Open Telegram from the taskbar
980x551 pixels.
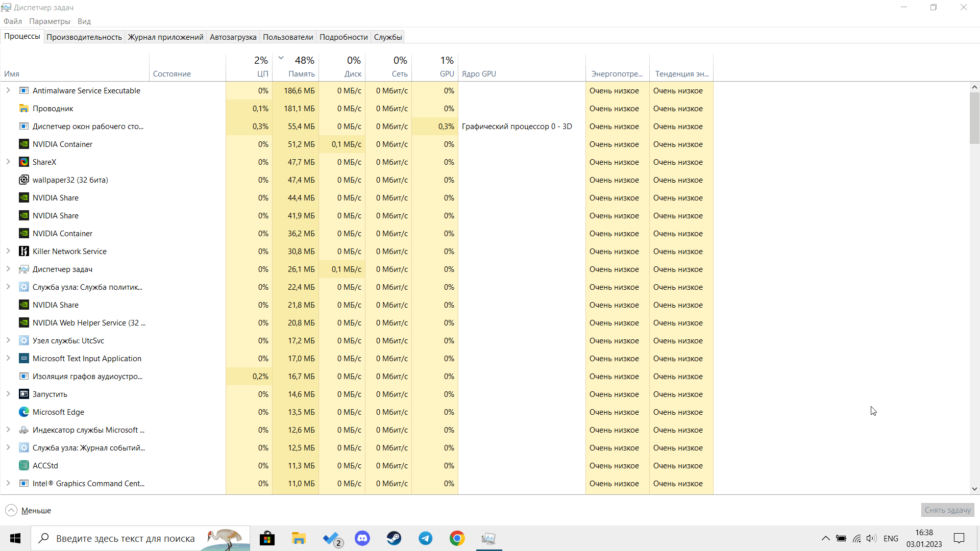coord(426,538)
